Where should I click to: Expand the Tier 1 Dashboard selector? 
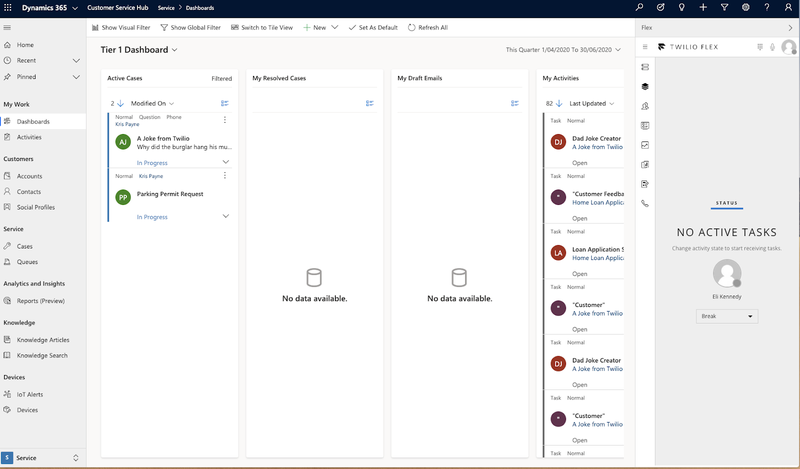point(175,50)
